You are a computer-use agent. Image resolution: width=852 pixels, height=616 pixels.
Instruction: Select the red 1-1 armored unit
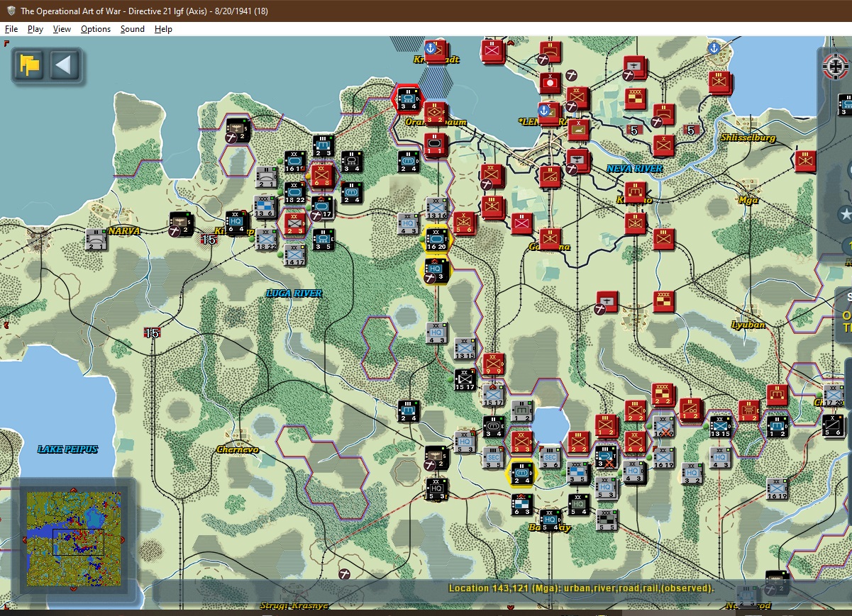[x=435, y=144]
